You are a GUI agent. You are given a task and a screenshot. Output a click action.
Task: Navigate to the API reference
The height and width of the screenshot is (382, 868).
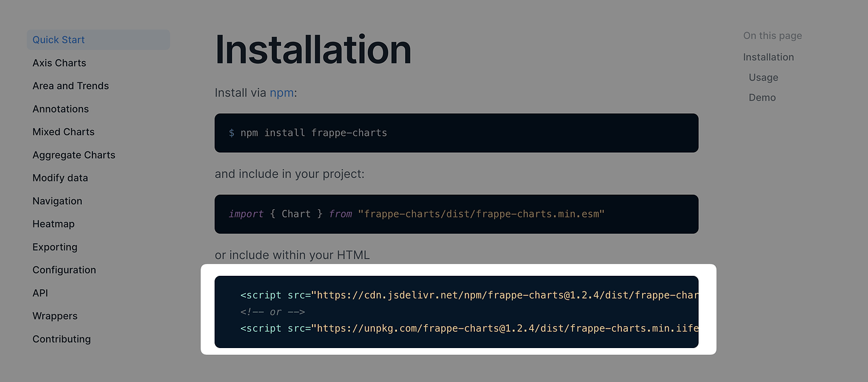tap(40, 293)
